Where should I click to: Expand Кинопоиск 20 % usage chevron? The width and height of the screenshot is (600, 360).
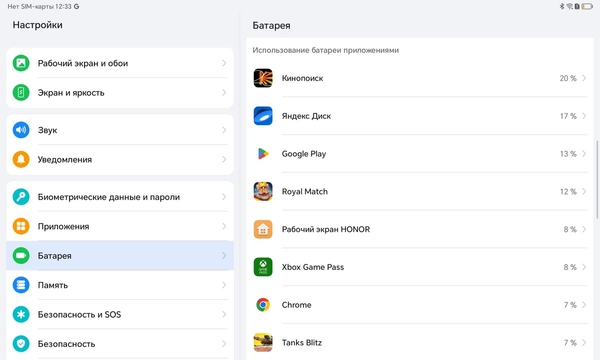584,78
